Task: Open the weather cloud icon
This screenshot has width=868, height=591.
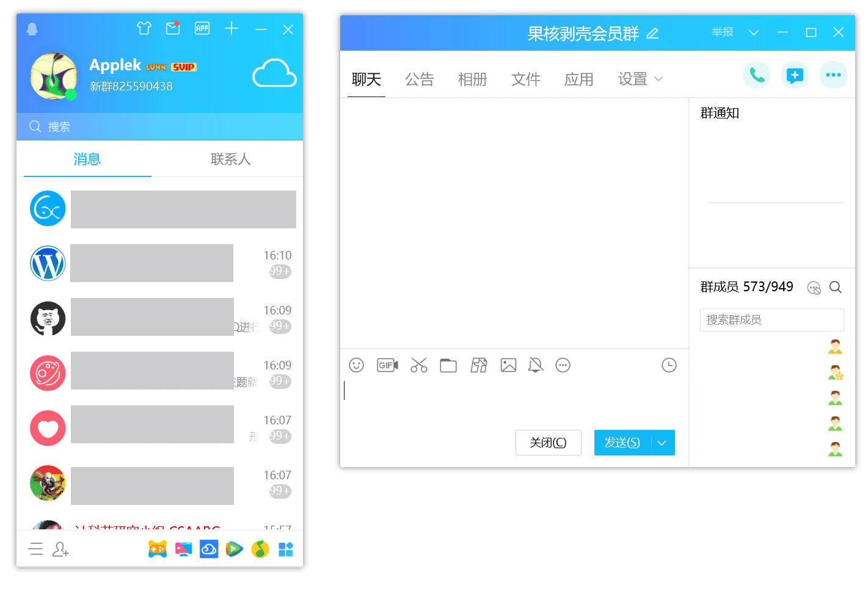Action: (x=274, y=73)
